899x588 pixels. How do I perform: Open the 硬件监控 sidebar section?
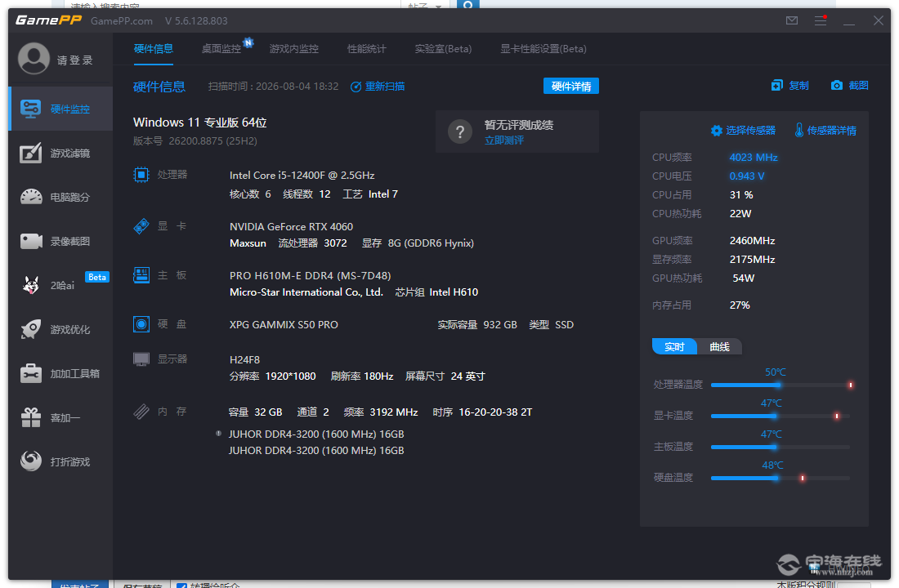pos(60,109)
